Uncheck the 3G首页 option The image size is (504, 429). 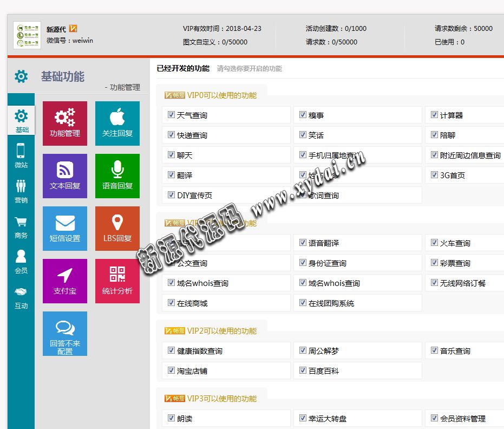(x=434, y=174)
